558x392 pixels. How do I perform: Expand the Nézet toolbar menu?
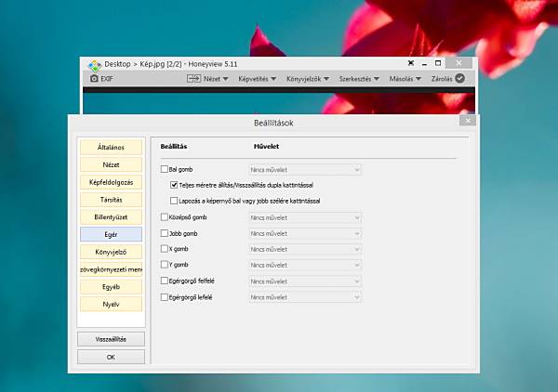tap(216, 79)
